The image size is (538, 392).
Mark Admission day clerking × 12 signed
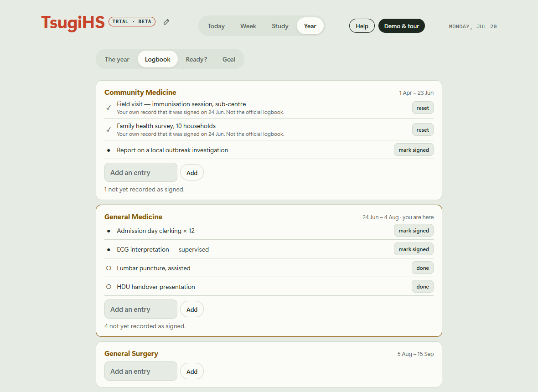(414, 231)
